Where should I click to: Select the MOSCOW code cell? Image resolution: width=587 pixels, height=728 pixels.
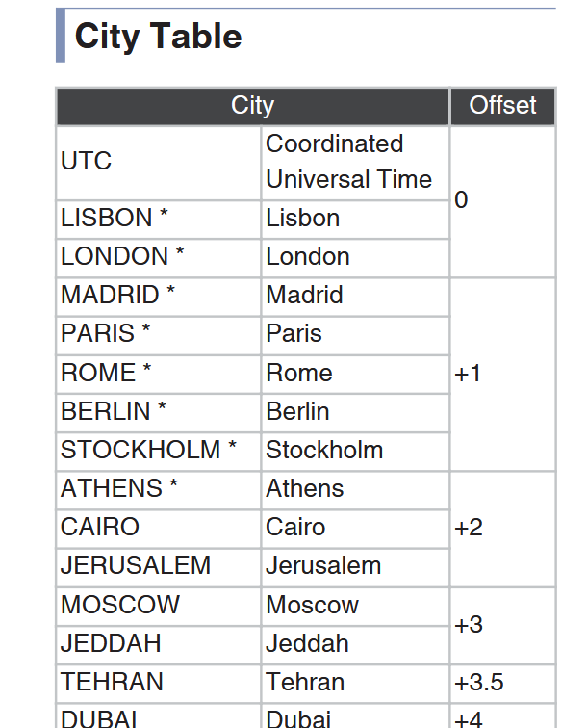(x=158, y=607)
